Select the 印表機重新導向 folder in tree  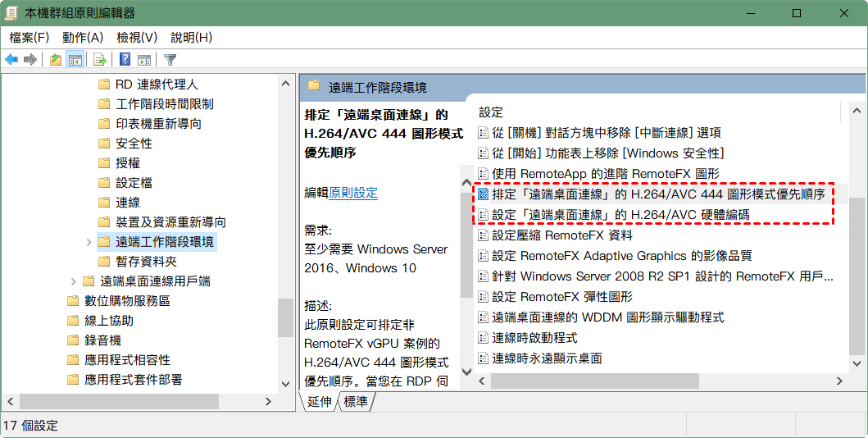(x=158, y=124)
